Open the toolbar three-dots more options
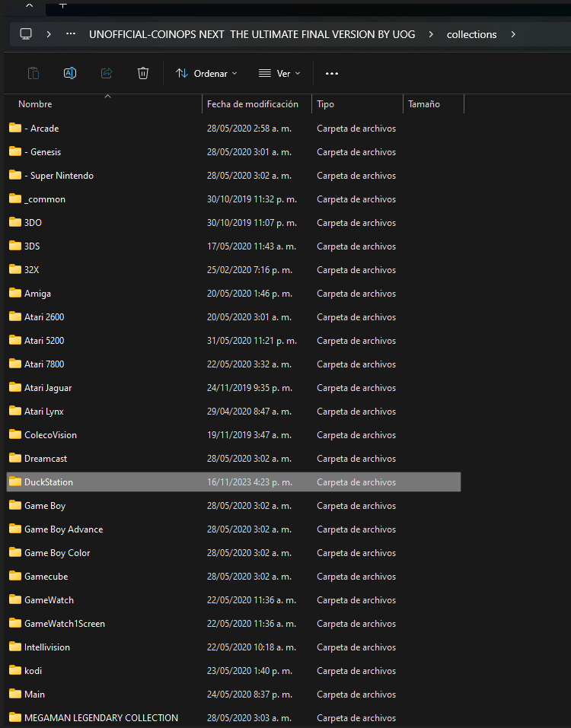Viewport: 571px width, 728px height. tap(332, 73)
